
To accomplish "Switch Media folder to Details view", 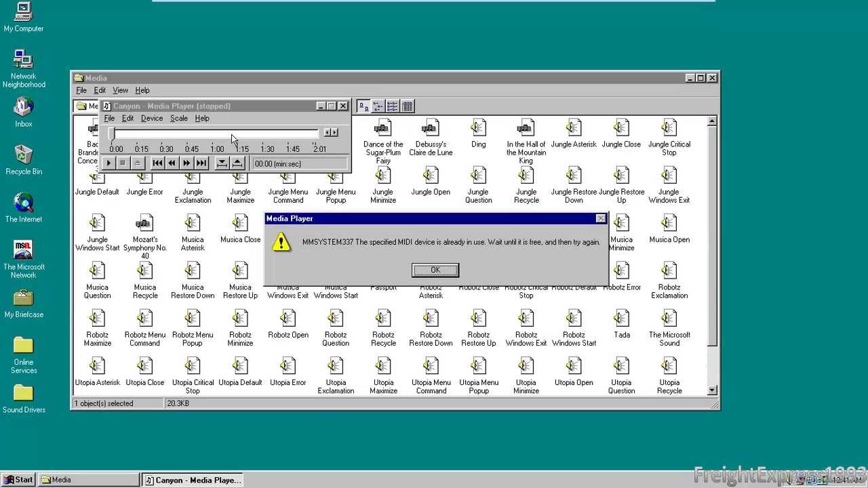I will (407, 106).
